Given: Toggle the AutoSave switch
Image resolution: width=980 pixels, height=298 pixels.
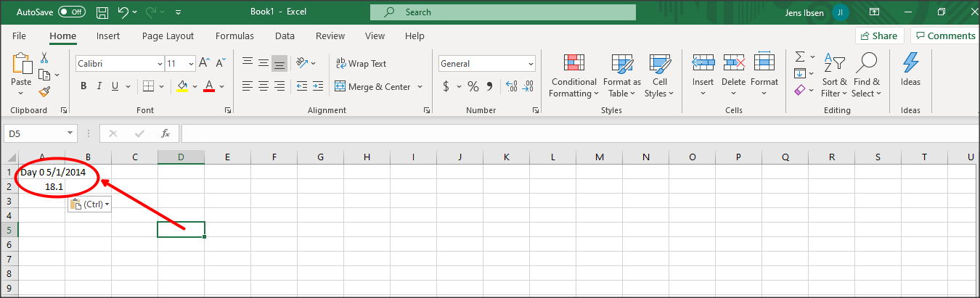Looking at the screenshot, I should [71, 12].
